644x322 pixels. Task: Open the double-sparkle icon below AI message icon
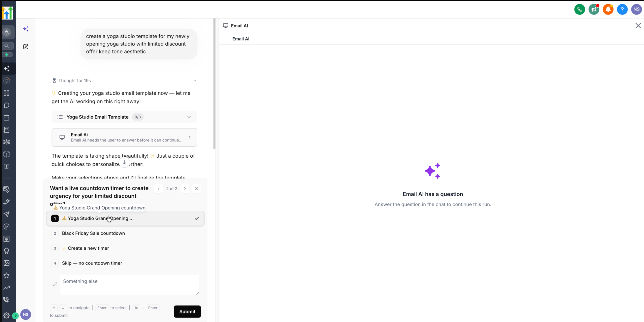7,202
